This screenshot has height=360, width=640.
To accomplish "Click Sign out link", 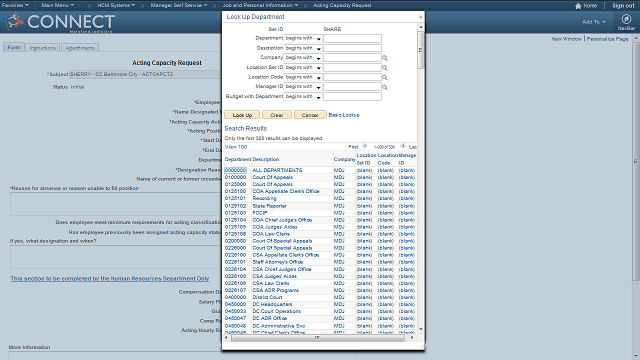I will [623, 6].
